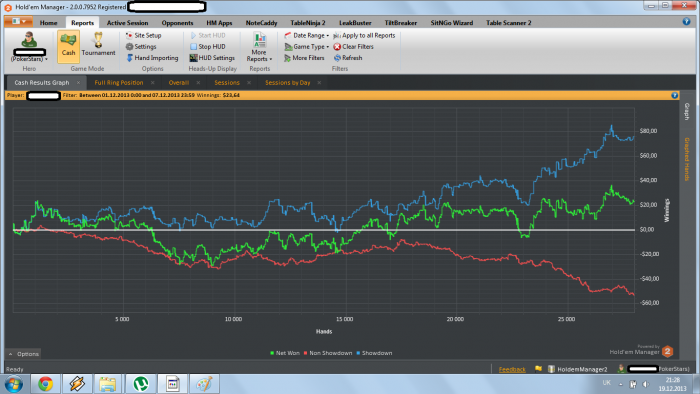Close the Sessions report tab

coord(249,83)
